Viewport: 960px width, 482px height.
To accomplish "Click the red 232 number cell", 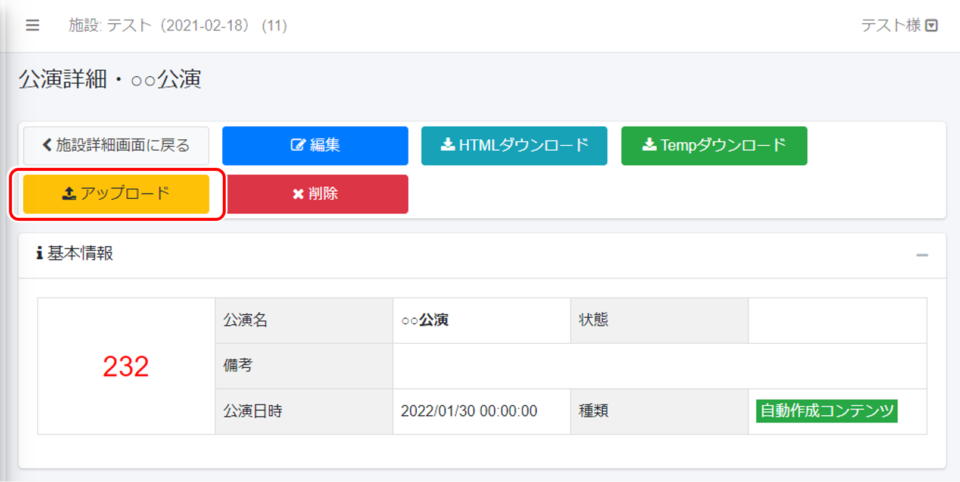I will (126, 366).
